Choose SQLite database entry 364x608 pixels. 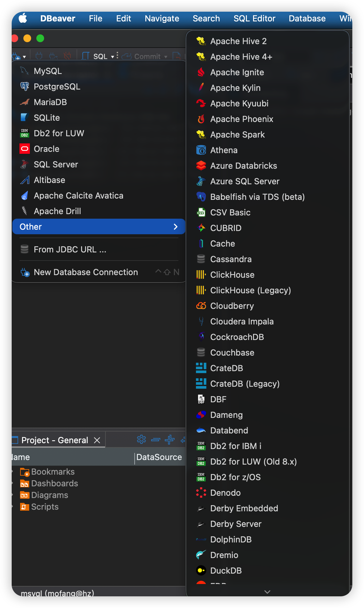pos(99,118)
